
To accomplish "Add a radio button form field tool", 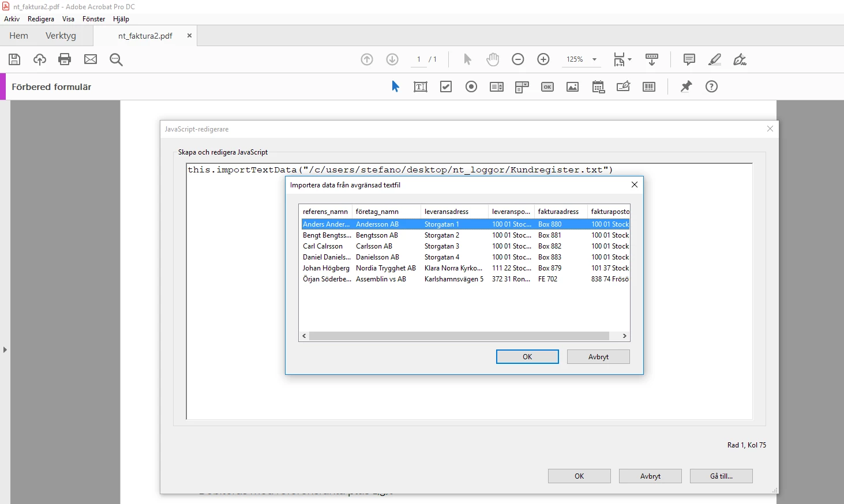I will point(471,86).
